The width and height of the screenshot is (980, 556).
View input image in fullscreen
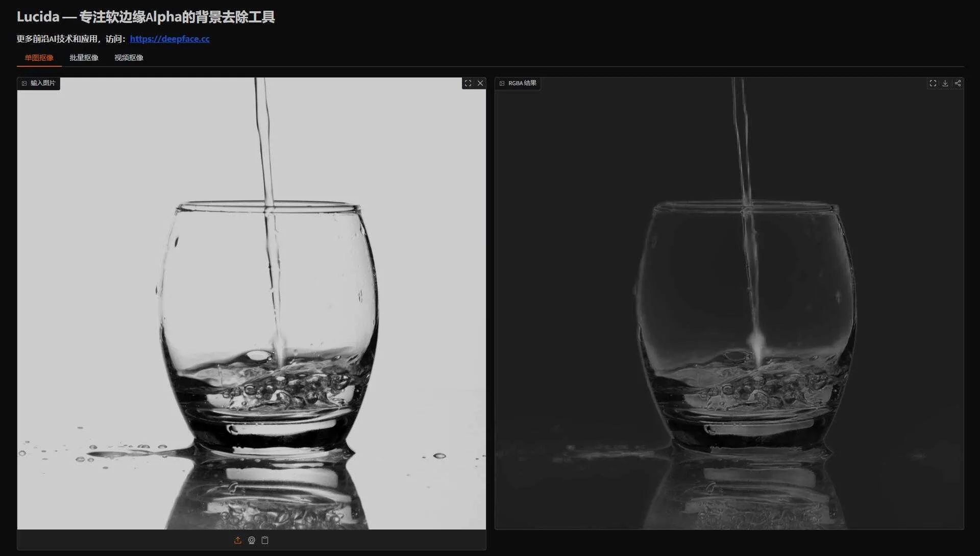point(468,83)
